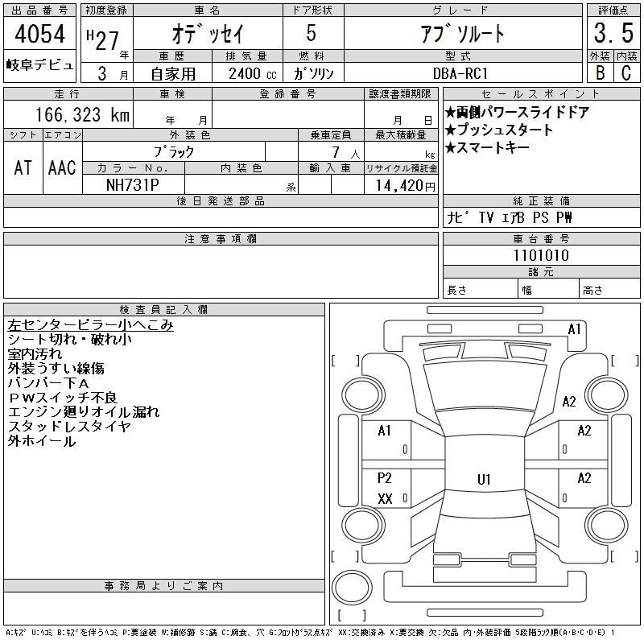Click the A1 mark on the left front door
This screenshot has width=644, height=644.
[385, 431]
